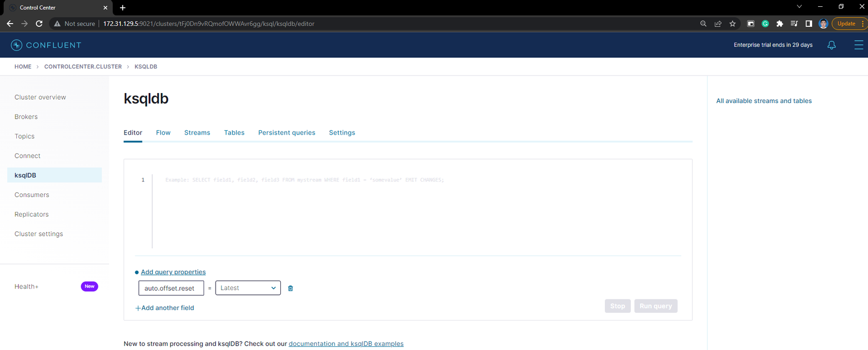Click the auto.offset.reset property field

click(171, 288)
